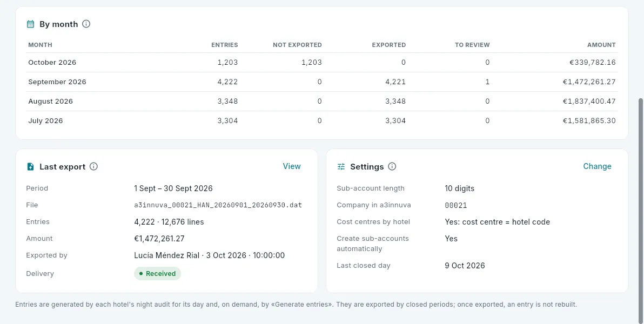Click Change in the Settings card
This screenshot has width=644, height=324.
pos(597,166)
